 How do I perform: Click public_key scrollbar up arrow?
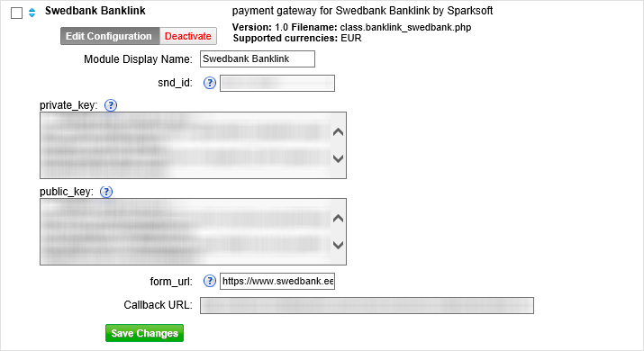coord(338,219)
